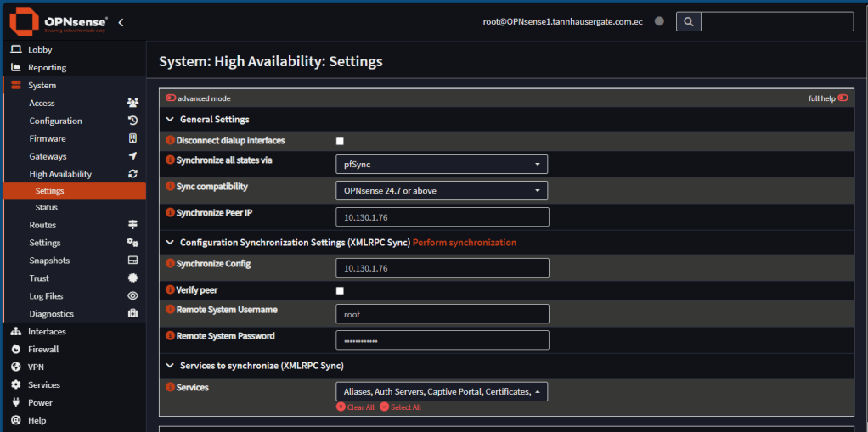Open the Synchronize all states via dropdown

tap(442, 165)
